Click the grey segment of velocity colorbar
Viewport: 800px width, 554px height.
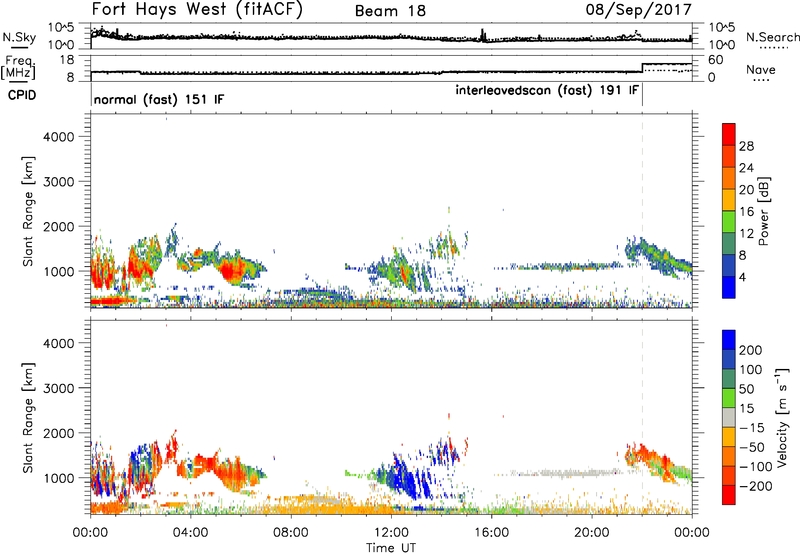729,417
